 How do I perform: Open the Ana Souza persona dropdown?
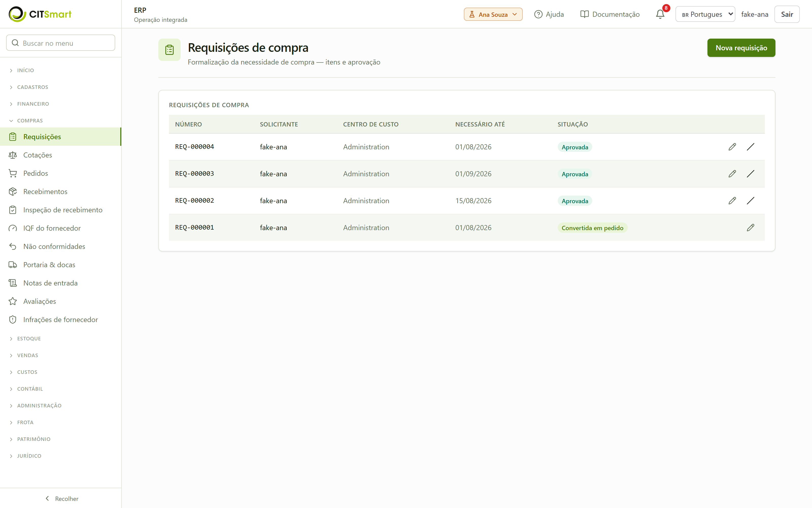point(493,14)
